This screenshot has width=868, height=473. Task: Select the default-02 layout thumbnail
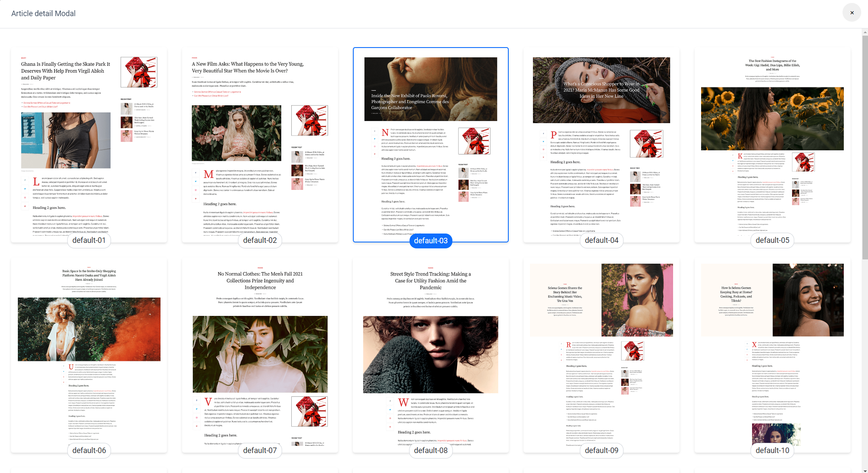260,144
